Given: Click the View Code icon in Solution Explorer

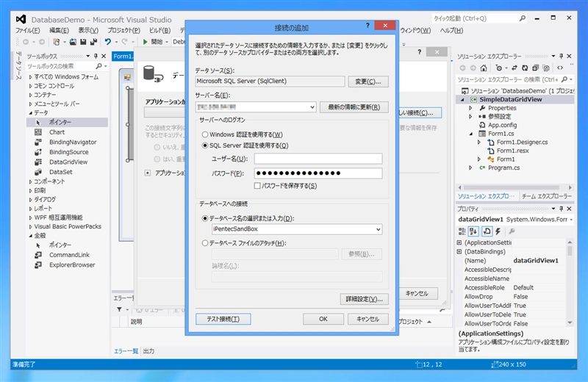Looking at the screenshot, I should click(560, 68).
